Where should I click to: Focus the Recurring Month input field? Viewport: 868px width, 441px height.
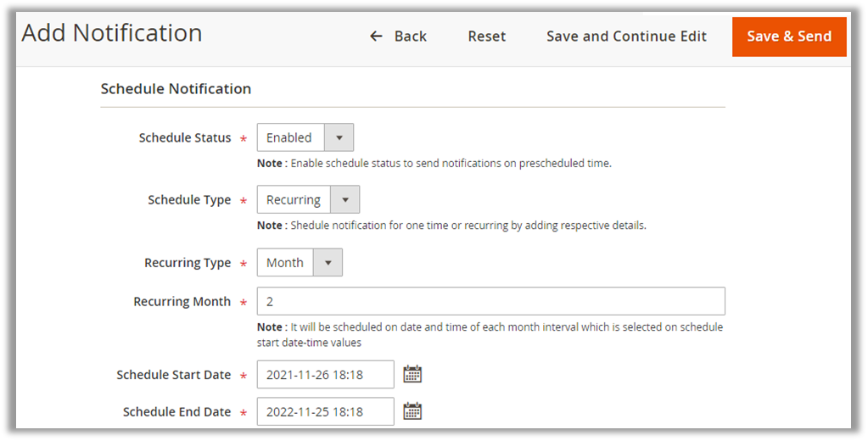(490, 301)
